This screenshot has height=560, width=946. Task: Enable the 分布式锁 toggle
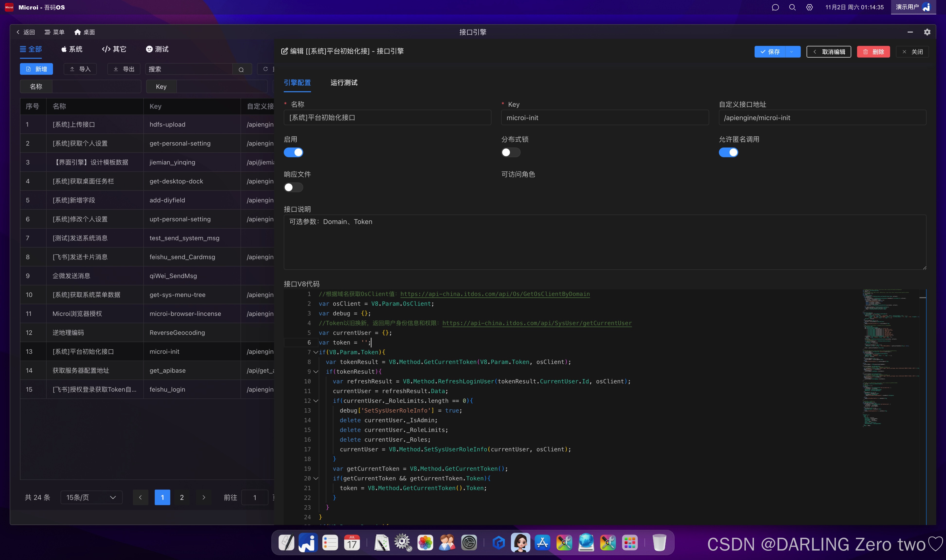511,153
